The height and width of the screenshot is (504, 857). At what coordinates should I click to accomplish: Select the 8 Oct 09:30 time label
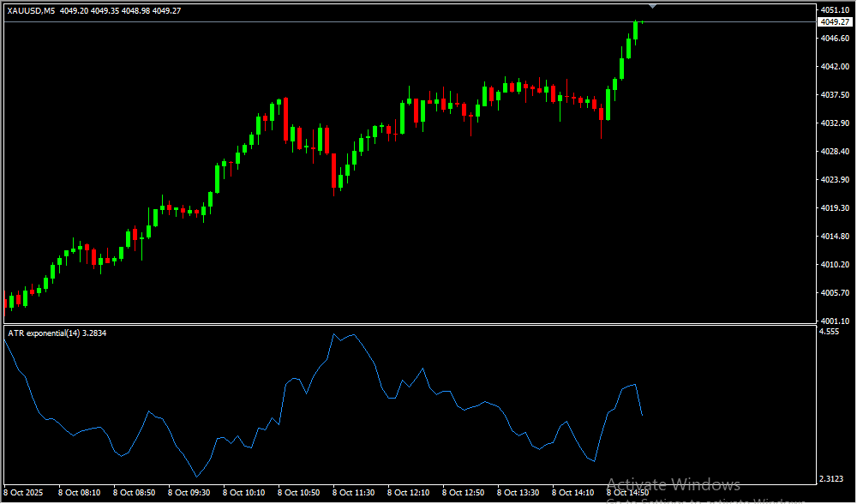tap(189, 493)
